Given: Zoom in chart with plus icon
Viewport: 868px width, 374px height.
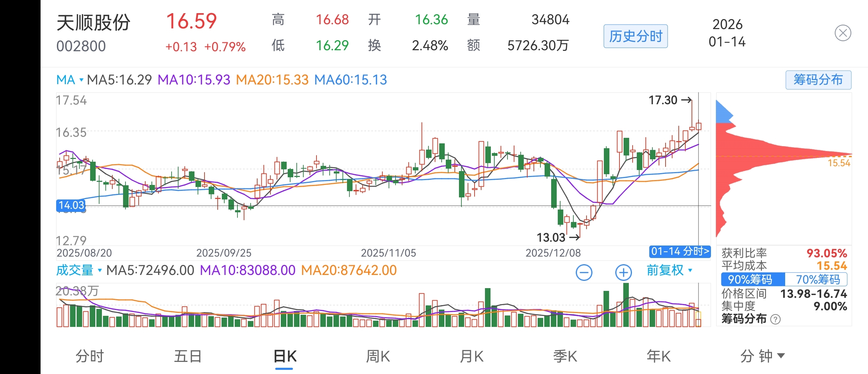Looking at the screenshot, I should (623, 273).
